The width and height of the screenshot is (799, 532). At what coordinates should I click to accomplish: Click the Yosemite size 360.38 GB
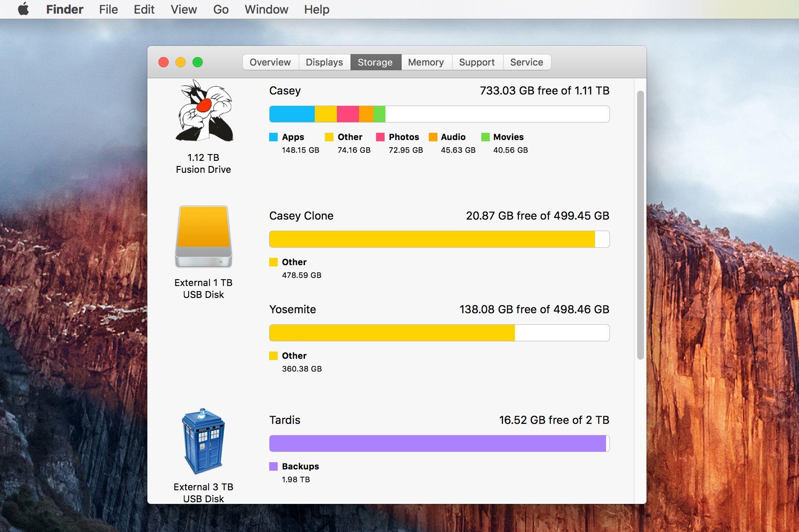302,369
